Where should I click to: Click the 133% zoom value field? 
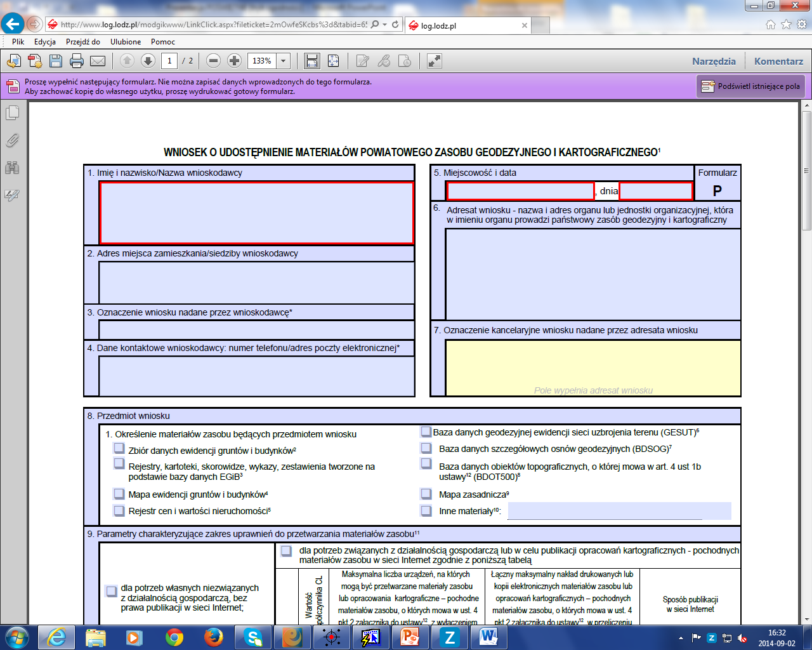[x=262, y=61]
